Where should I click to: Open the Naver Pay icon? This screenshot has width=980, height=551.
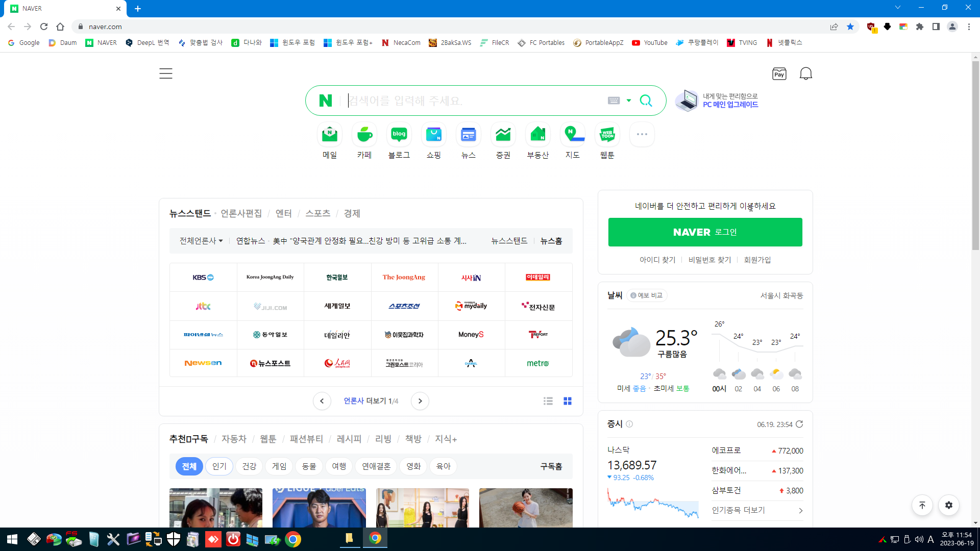click(779, 74)
